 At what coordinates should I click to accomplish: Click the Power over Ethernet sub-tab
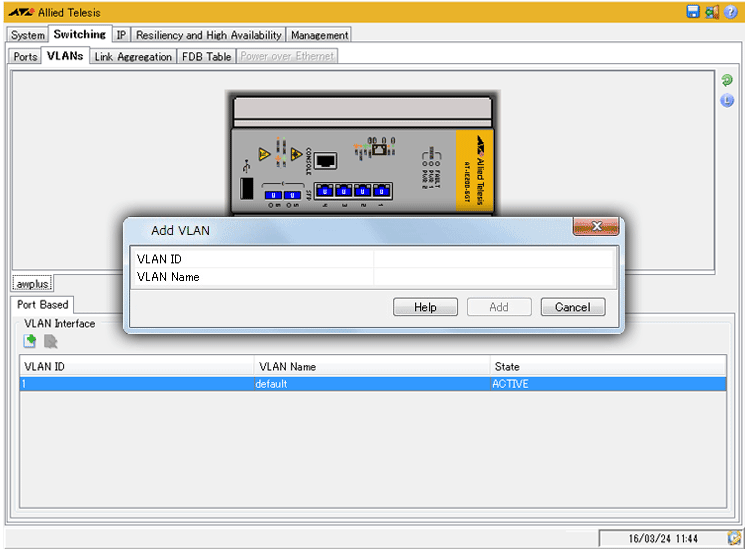pyautogui.click(x=287, y=56)
